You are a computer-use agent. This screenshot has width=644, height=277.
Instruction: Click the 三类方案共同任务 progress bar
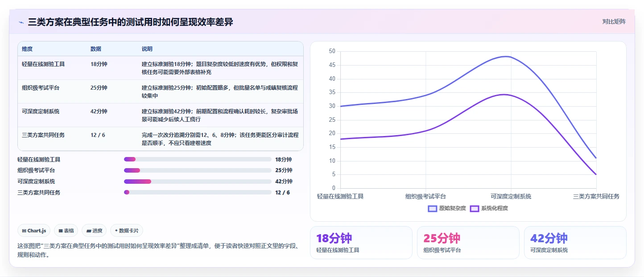(x=198, y=192)
